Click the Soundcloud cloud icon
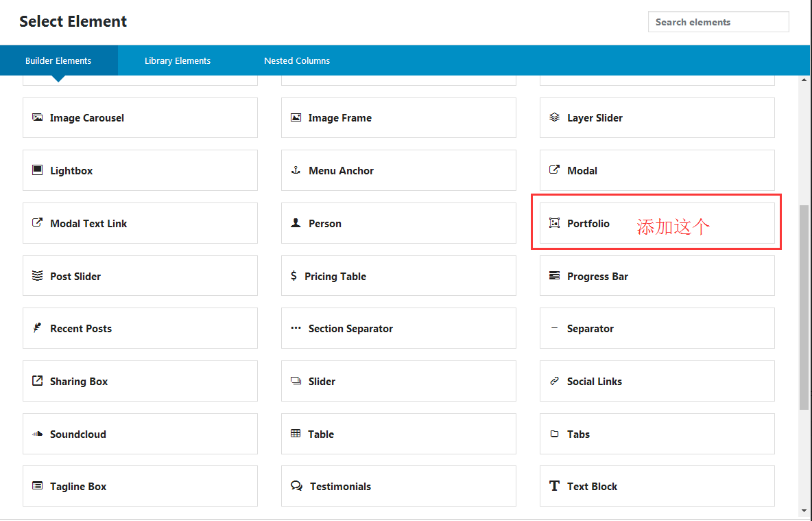Viewport: 812px width, 521px height. coord(37,434)
